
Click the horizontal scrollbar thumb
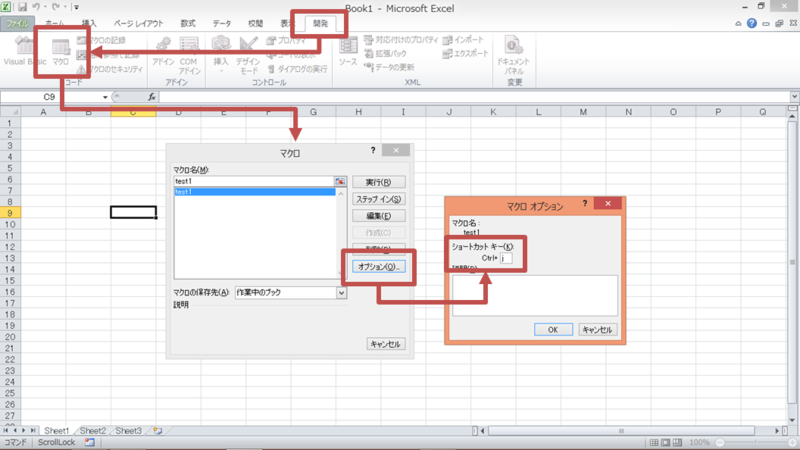tap(621, 431)
